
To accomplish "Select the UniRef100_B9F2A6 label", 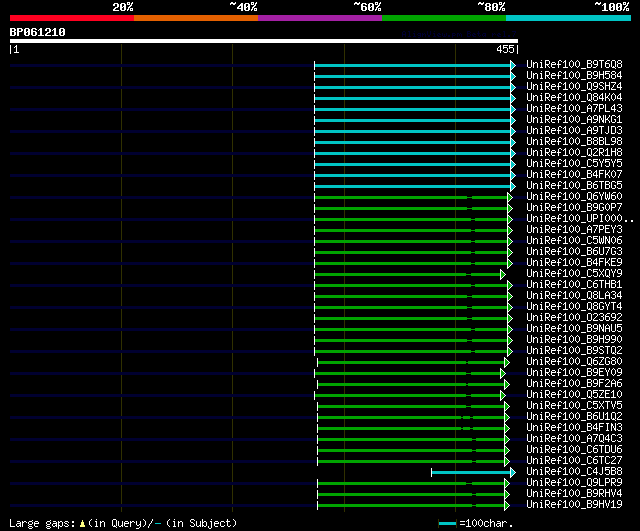I will pos(574,384).
